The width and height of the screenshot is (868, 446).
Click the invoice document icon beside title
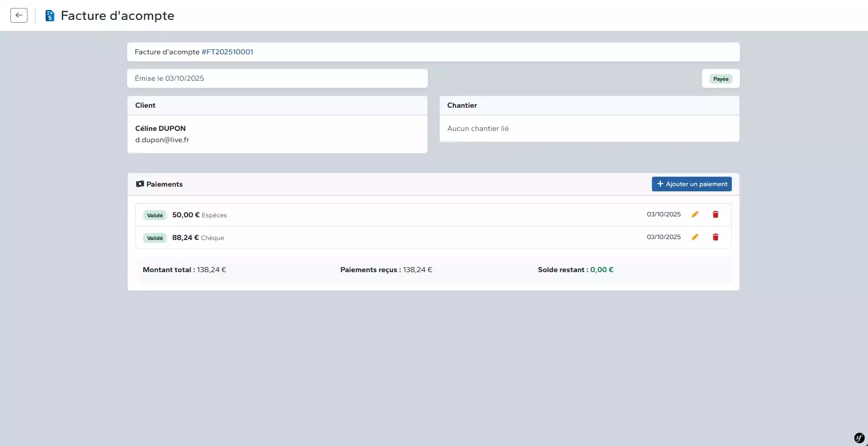pyautogui.click(x=50, y=16)
